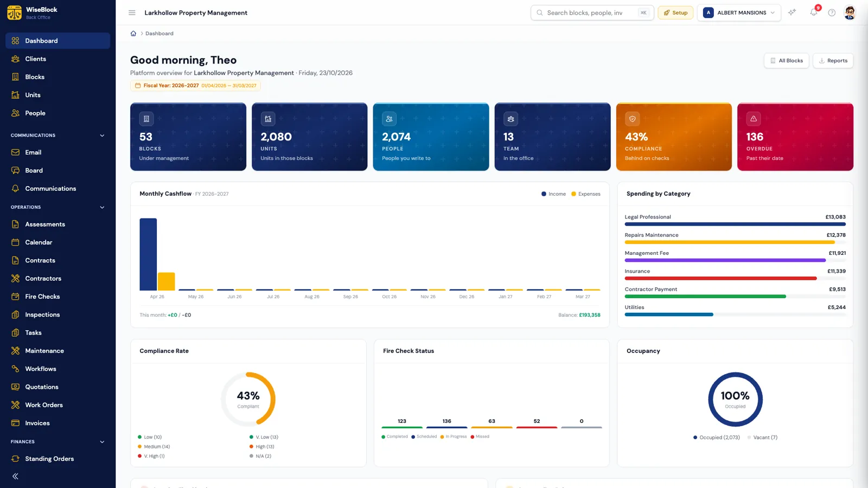
Task: Click the Overdue card warning icon
Action: [753, 119]
